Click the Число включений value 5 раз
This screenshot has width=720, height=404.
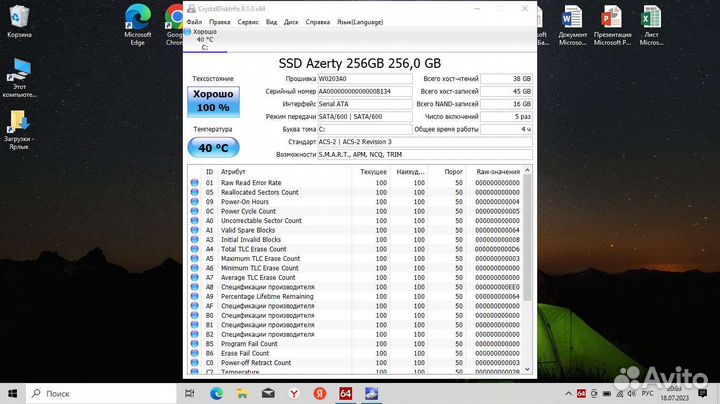pyautogui.click(x=506, y=117)
